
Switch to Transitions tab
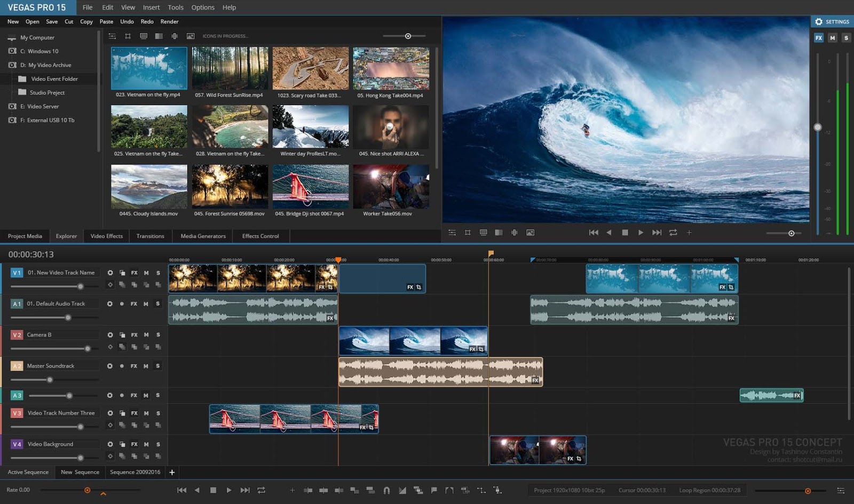click(x=150, y=236)
